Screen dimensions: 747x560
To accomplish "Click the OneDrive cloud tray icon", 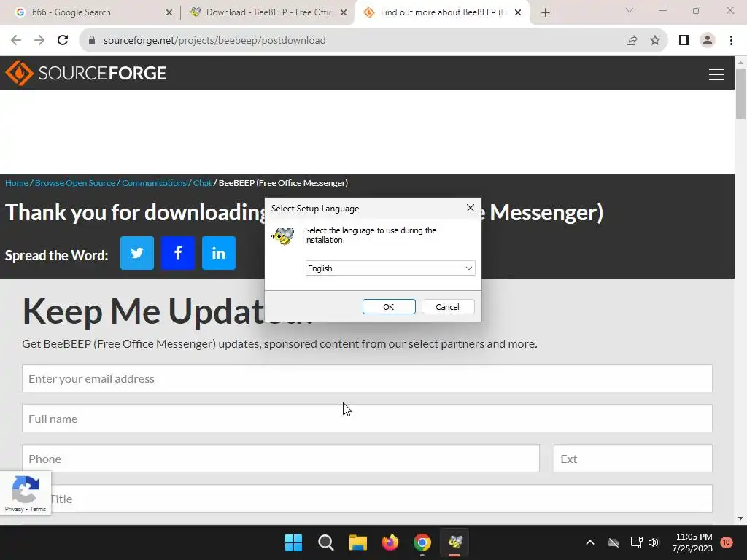I will tap(614, 542).
